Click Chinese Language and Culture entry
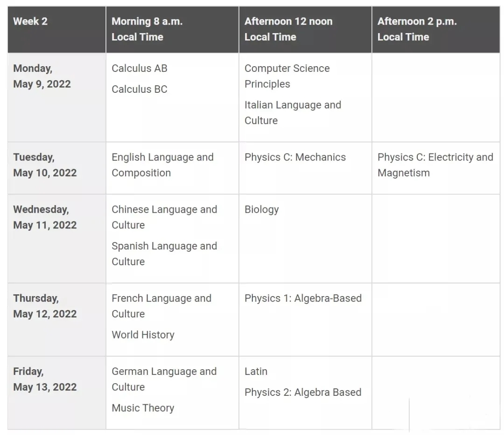This screenshot has height=435, width=504. coord(164,217)
